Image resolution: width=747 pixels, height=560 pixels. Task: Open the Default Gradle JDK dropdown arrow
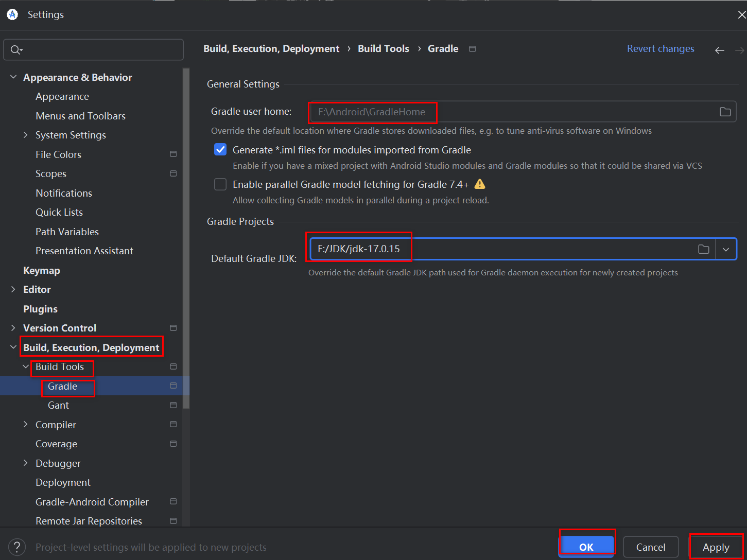coord(726,249)
